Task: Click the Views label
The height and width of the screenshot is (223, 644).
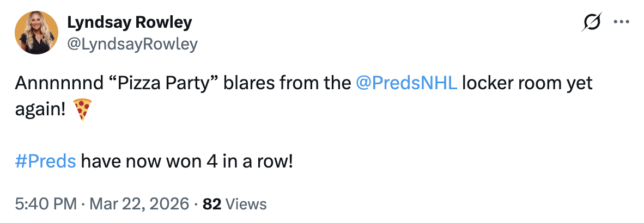Action: coord(246,204)
